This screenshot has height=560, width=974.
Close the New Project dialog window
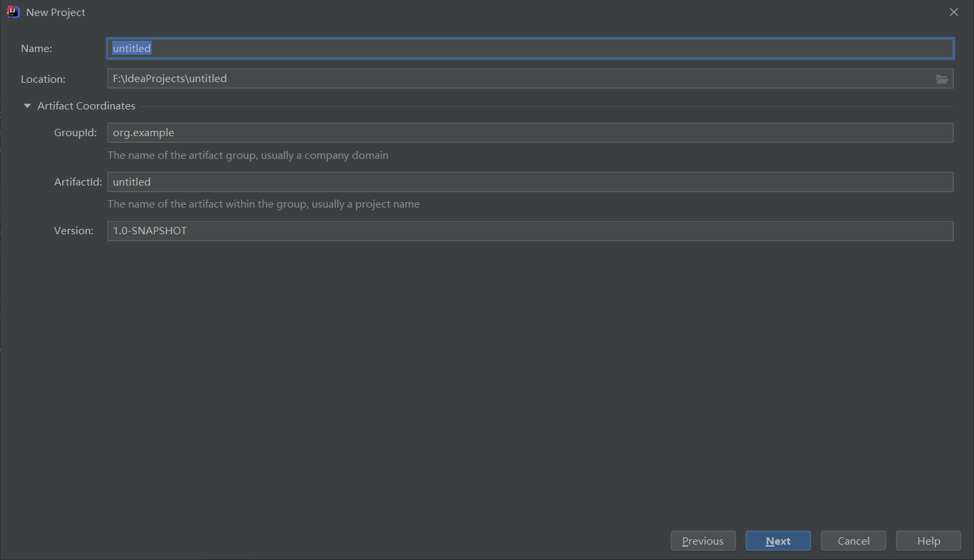click(x=954, y=12)
